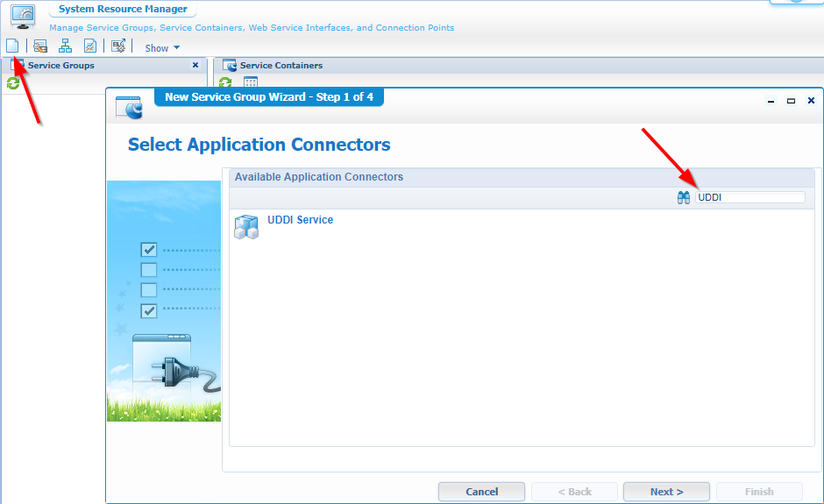Click the grid view icon in Service Containers
This screenshot has height=504, width=824.
click(x=250, y=83)
